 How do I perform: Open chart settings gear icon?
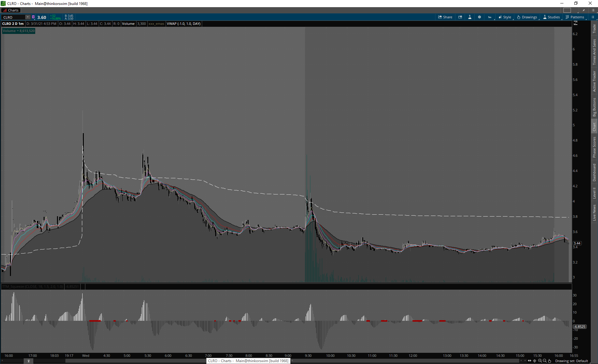point(479,17)
